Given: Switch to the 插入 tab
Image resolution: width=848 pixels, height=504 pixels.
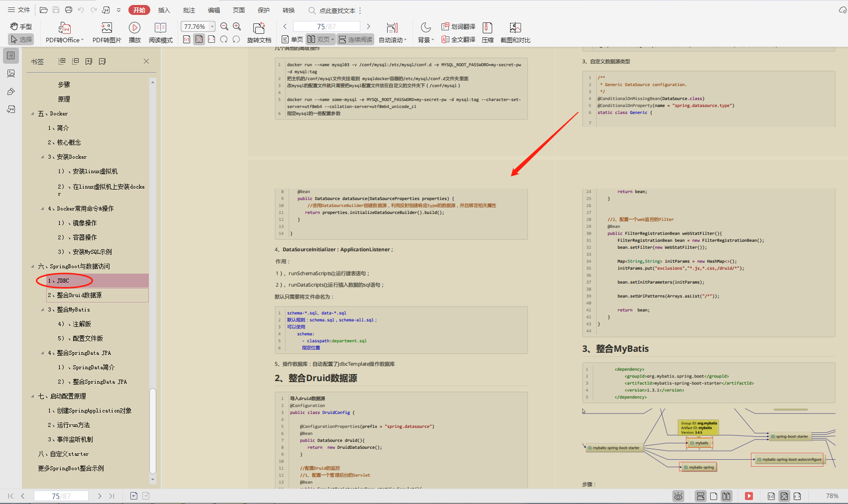Looking at the screenshot, I should (x=164, y=10).
